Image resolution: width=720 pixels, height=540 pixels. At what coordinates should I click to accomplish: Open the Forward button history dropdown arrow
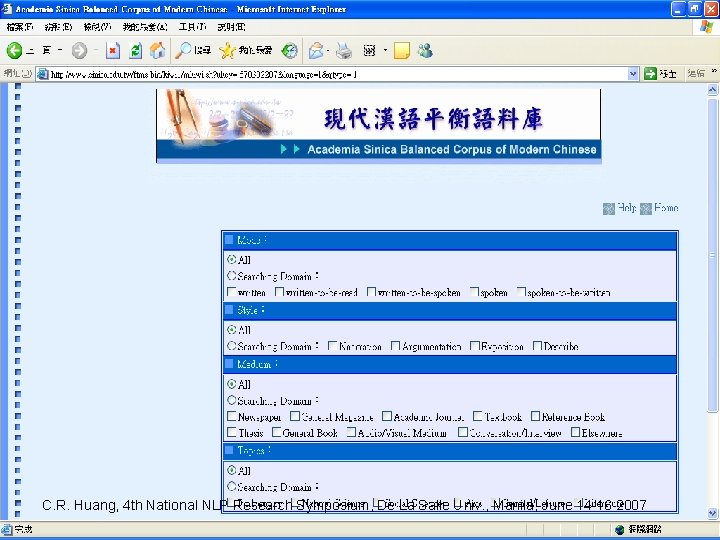click(x=96, y=50)
